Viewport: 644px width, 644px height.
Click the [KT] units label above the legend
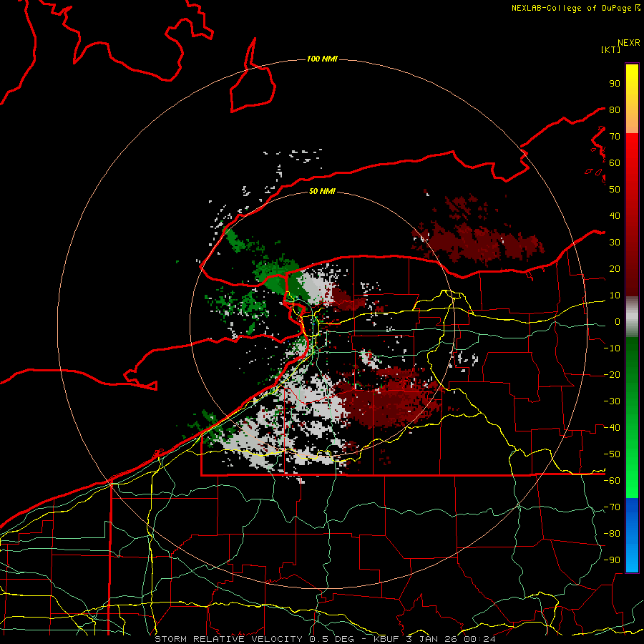tap(611, 49)
